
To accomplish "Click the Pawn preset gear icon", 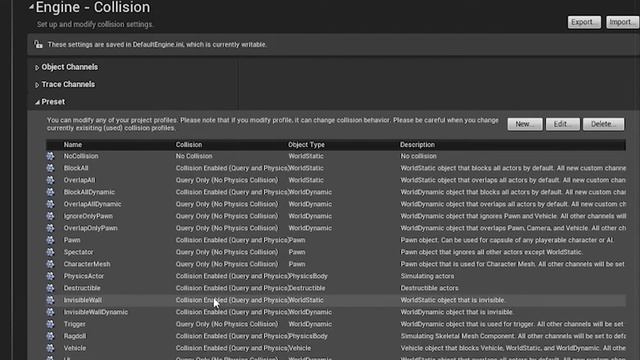I will (x=50, y=240).
